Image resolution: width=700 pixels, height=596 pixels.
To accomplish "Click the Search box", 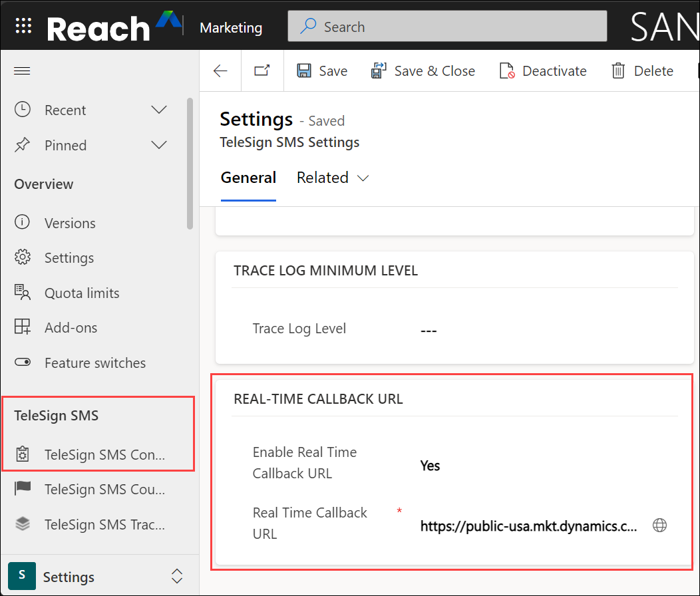I will [447, 27].
